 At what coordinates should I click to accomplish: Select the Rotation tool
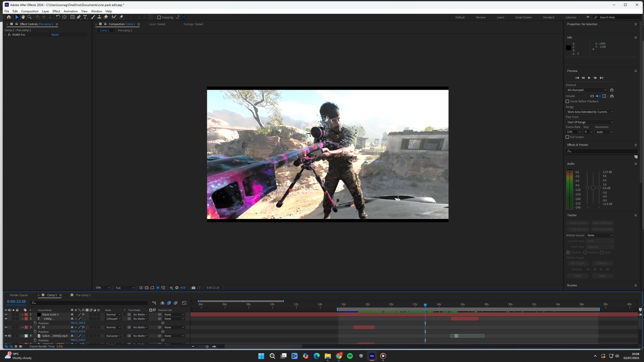click(x=58, y=17)
